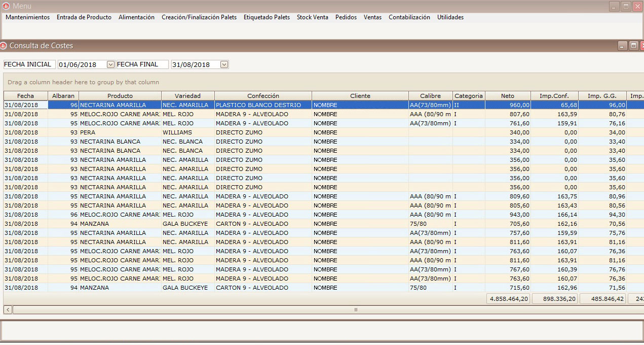Open the Ventas menu

point(372,17)
